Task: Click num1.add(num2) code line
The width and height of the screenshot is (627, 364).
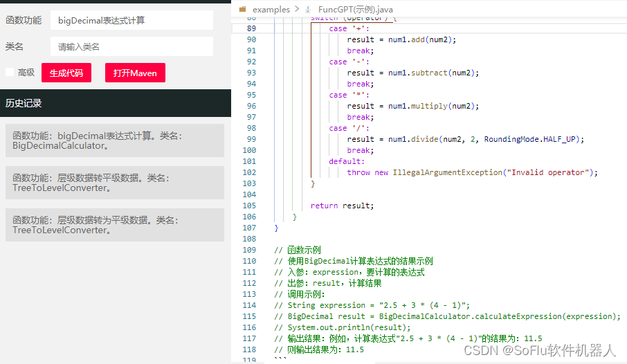Action: (x=401, y=39)
